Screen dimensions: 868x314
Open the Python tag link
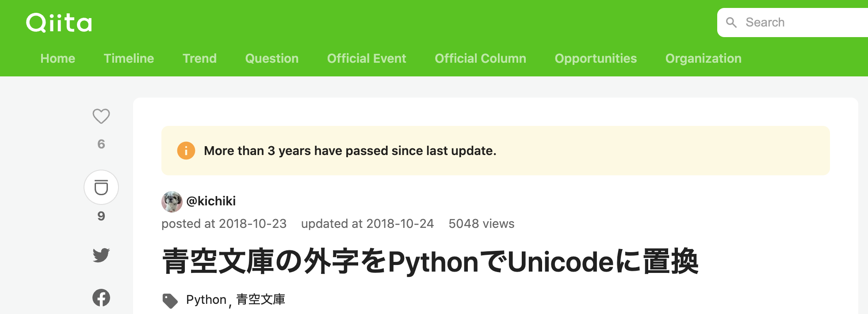tap(206, 300)
